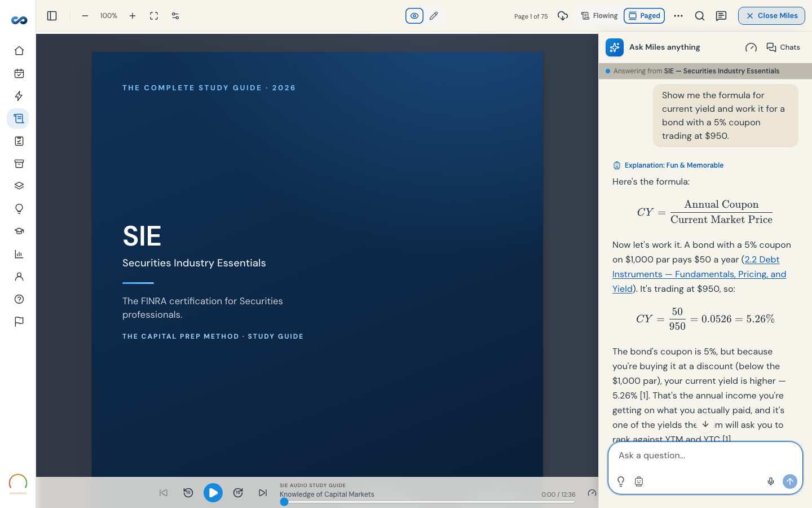
Task: Play the audio study guide
Action: (213, 493)
